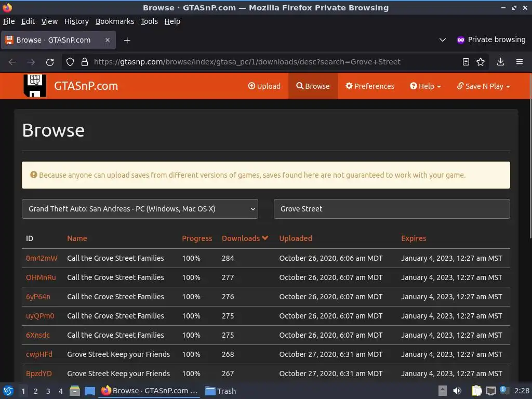
Task: Open the File menu
Action: [9, 21]
